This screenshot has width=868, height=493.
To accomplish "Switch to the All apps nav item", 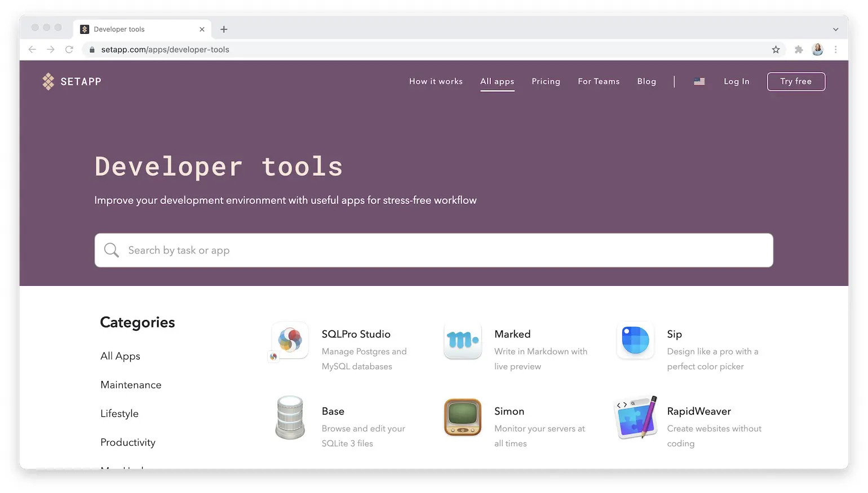I will pyautogui.click(x=497, y=81).
